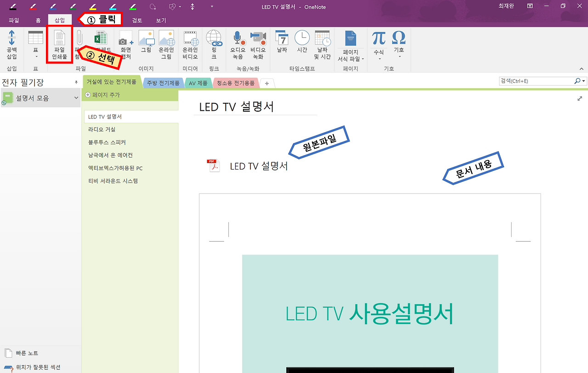This screenshot has height=373, width=588.
Task: Activate the lasso select tool
Action: tap(153, 6)
